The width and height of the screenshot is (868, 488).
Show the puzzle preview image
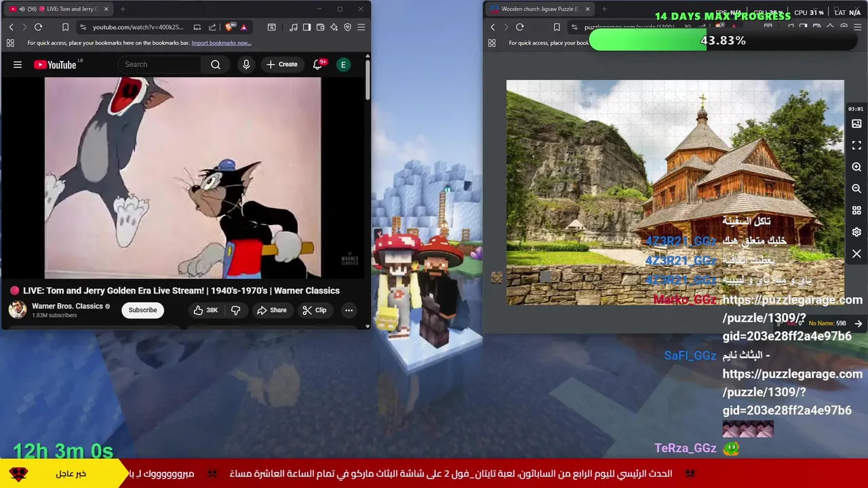tap(856, 124)
